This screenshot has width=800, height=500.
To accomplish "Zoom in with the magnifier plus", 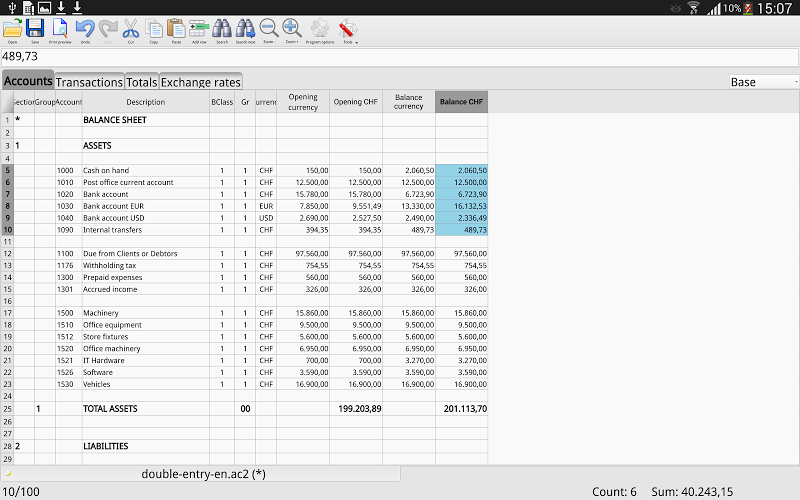I will pyautogui.click(x=292, y=31).
